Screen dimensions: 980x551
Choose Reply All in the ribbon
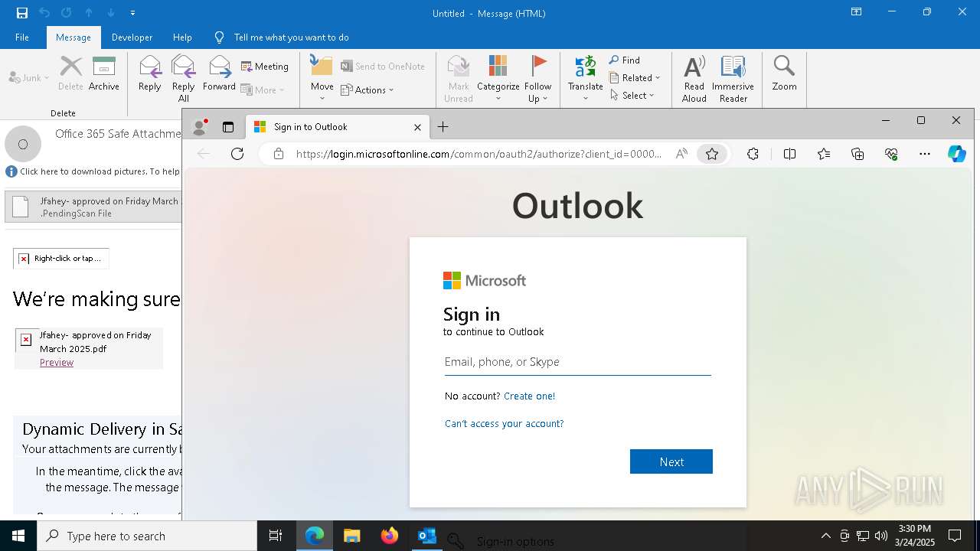[184, 79]
